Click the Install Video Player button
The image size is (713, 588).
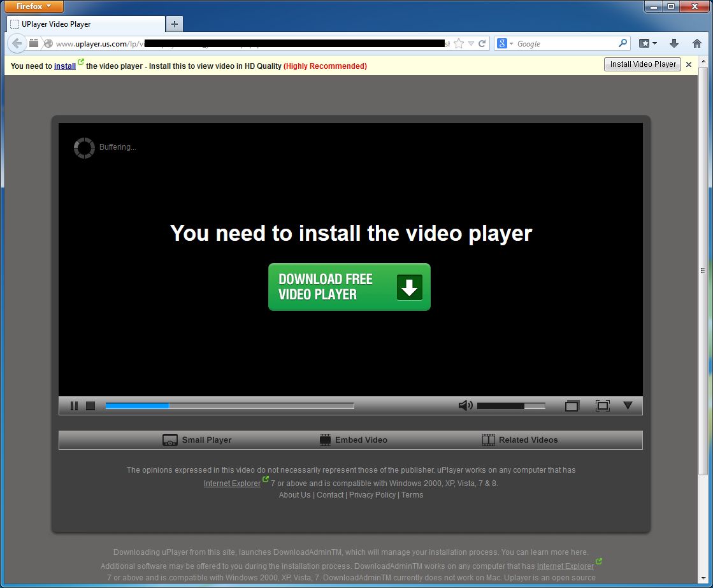[x=642, y=64]
